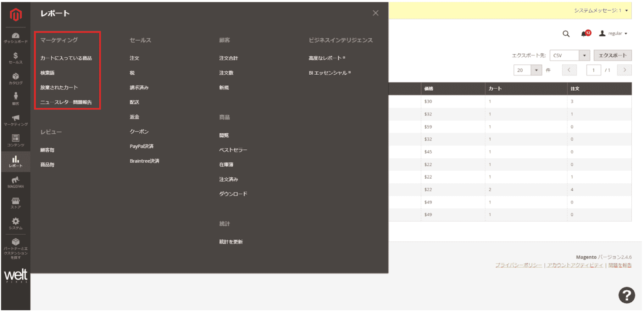Click the page number input field
Image resolution: width=644 pixels, height=314 pixels.
click(593, 70)
